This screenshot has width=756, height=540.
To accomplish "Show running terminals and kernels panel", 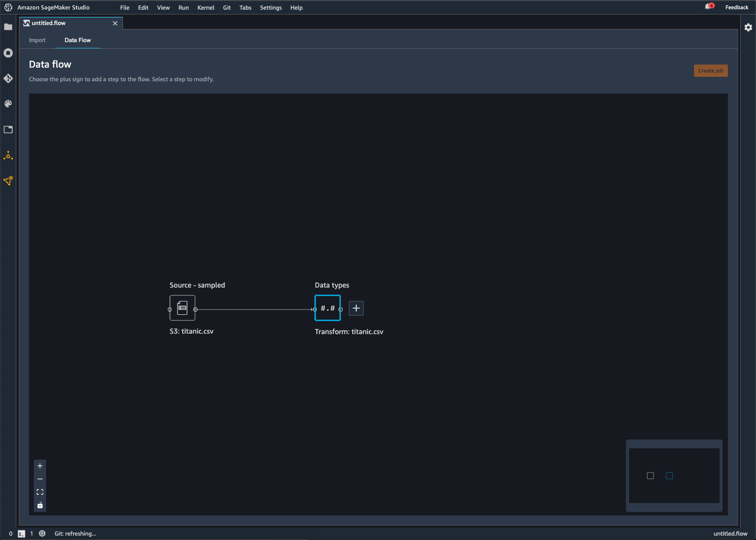I will [x=8, y=53].
